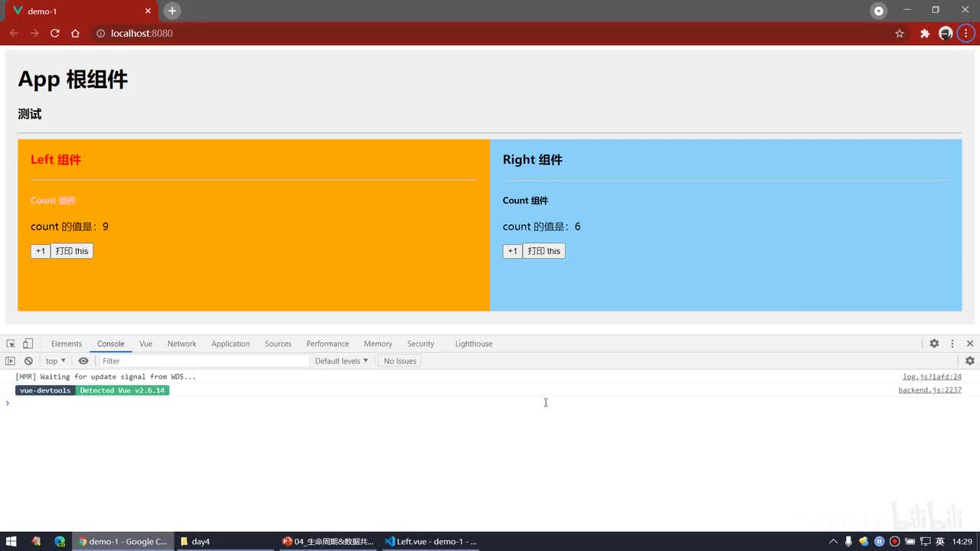980x551 pixels.
Task: Open the extensions puzzle icon
Action: click(x=925, y=33)
